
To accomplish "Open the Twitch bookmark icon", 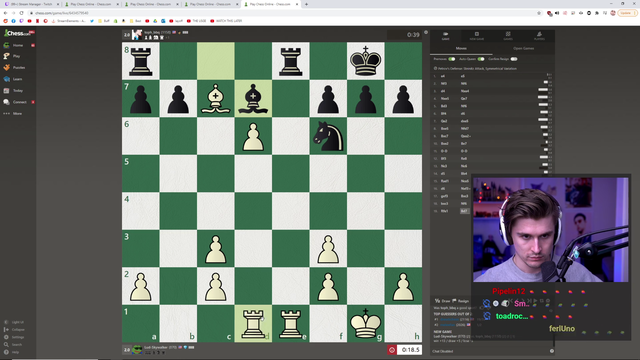I will click(x=21, y=21).
